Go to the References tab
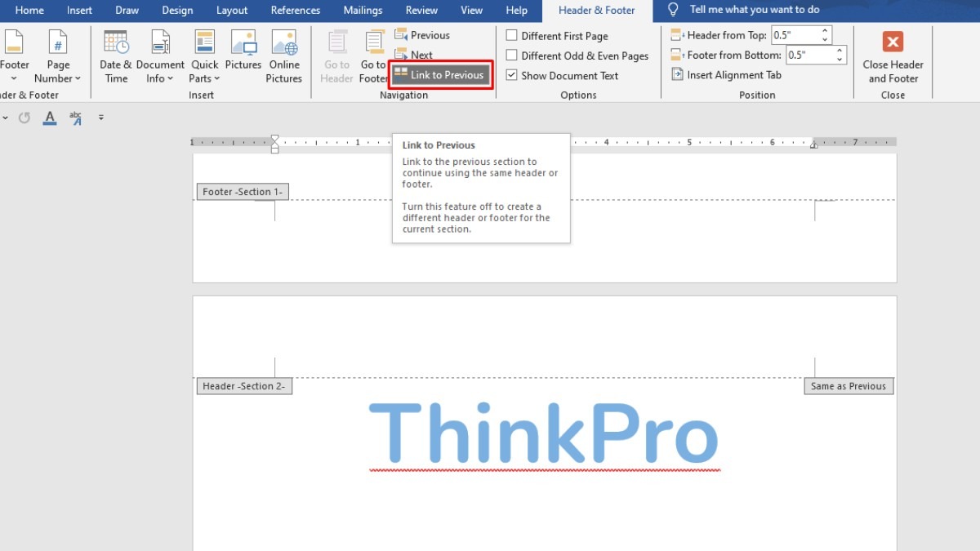Viewport: 980px width, 551px height. 296,10
